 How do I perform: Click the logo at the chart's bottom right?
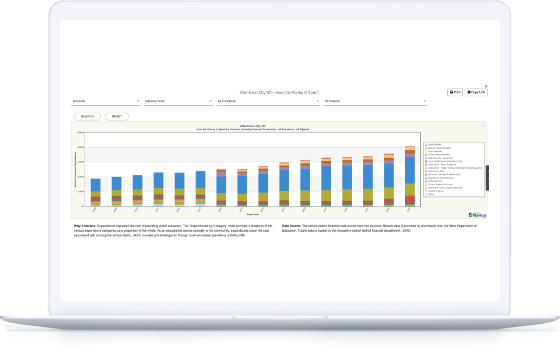[x=477, y=215]
